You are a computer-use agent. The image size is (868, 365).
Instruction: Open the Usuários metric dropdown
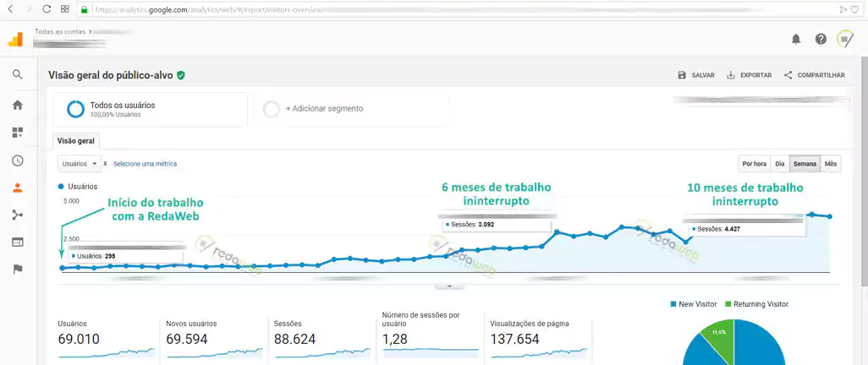coord(79,163)
